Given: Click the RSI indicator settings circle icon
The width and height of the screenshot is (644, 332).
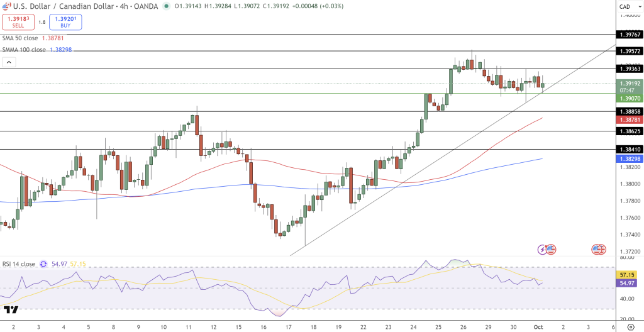Looking at the screenshot, I should [x=43, y=264].
